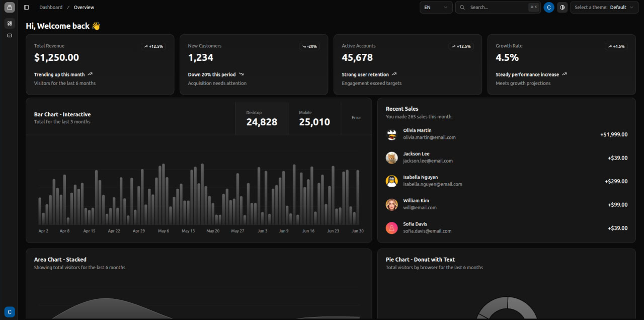Click Jackson Lee's avatar
This screenshot has width=644, height=320.
(x=391, y=158)
